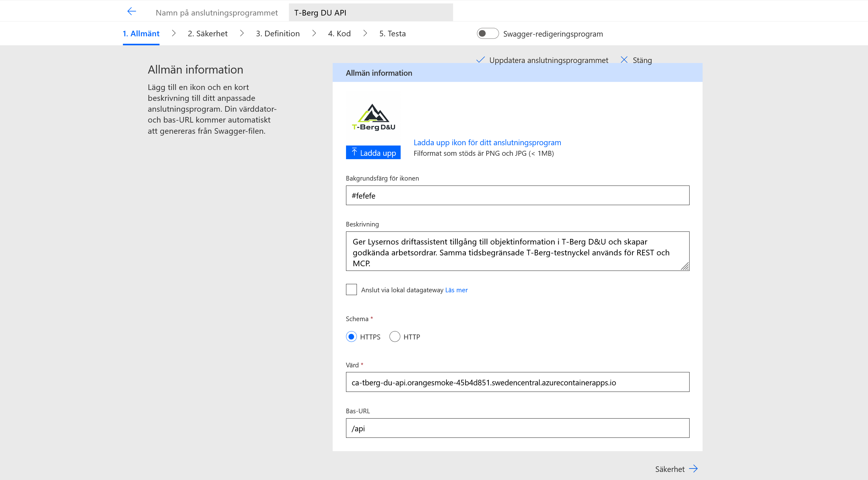
Task: Go to the 2. Säkerhet step
Action: point(208,34)
